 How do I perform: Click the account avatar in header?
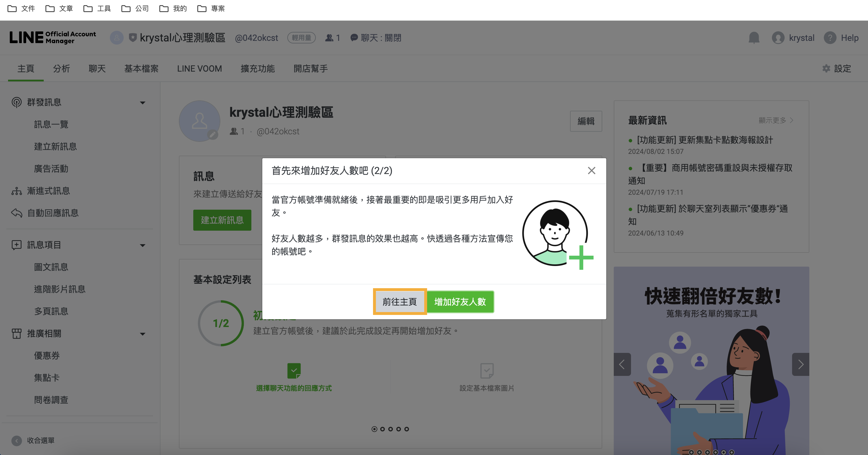(116, 38)
